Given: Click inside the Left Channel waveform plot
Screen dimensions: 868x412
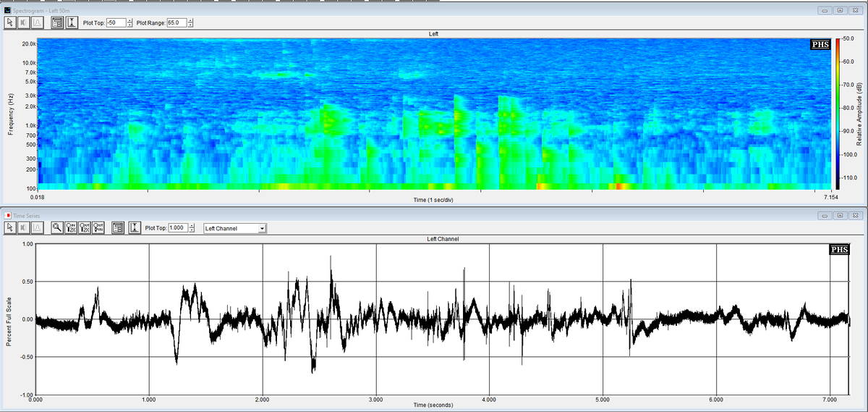Looking at the screenshot, I should pos(443,319).
